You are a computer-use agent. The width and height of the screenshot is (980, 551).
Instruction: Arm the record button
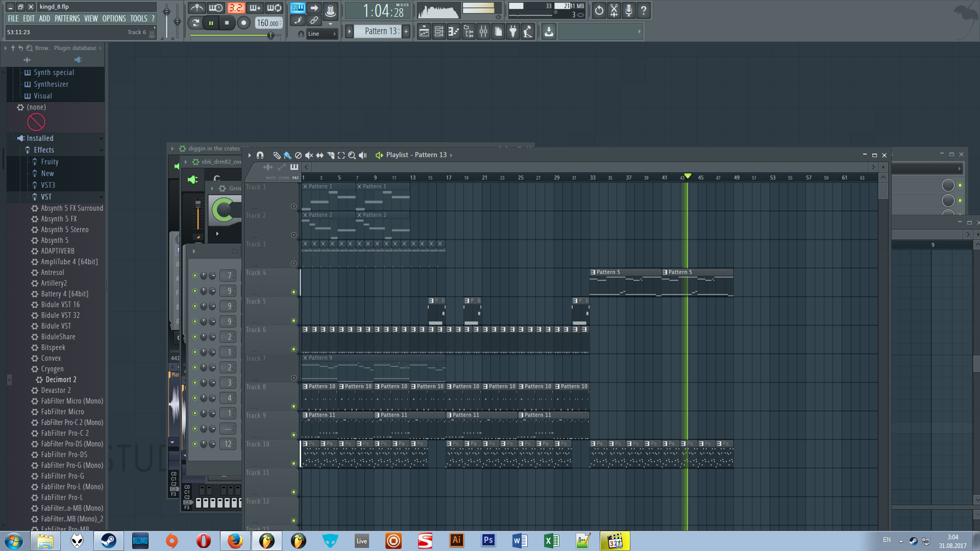coord(243,22)
